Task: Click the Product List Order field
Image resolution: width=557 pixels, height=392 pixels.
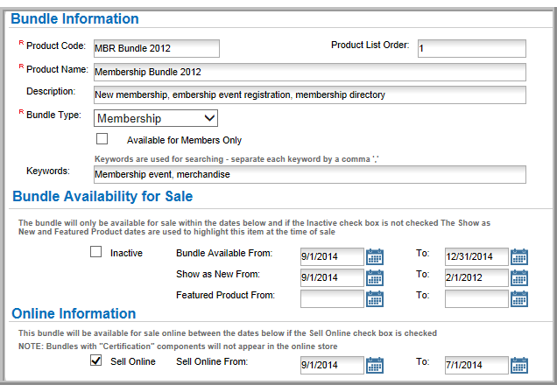Action: coord(472,49)
